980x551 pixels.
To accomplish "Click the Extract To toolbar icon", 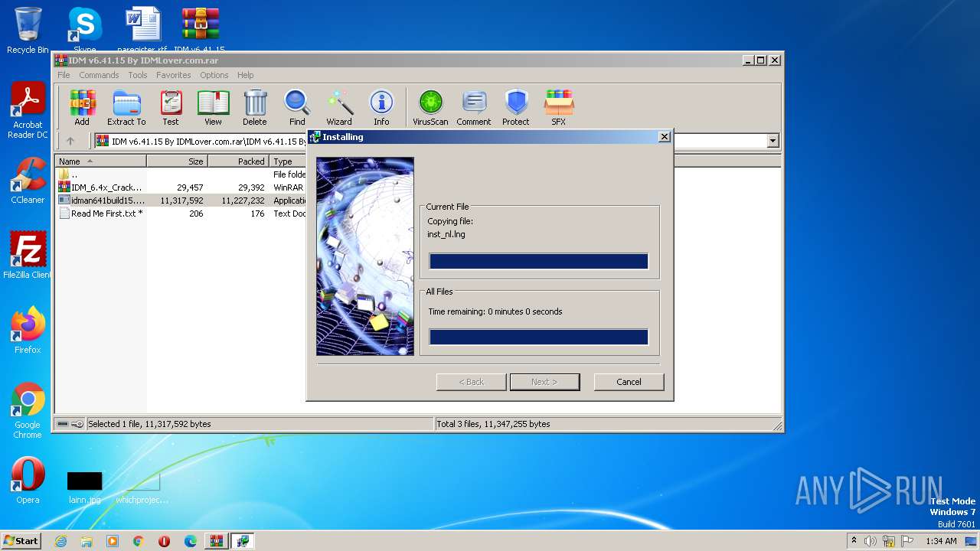I will [126, 108].
